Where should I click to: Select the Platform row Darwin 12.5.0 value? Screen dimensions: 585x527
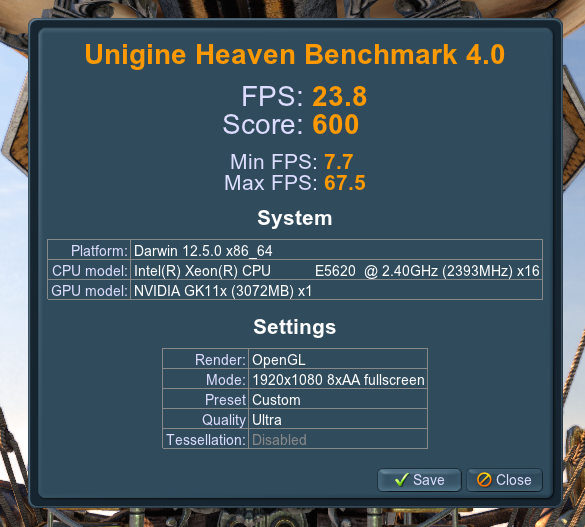pos(336,251)
